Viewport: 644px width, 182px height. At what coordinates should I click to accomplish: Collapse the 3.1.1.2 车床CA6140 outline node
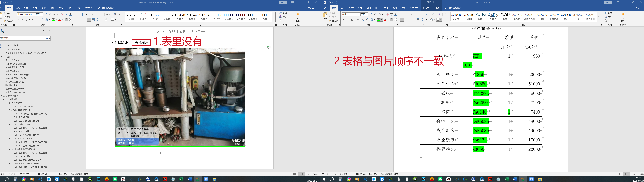9,110
